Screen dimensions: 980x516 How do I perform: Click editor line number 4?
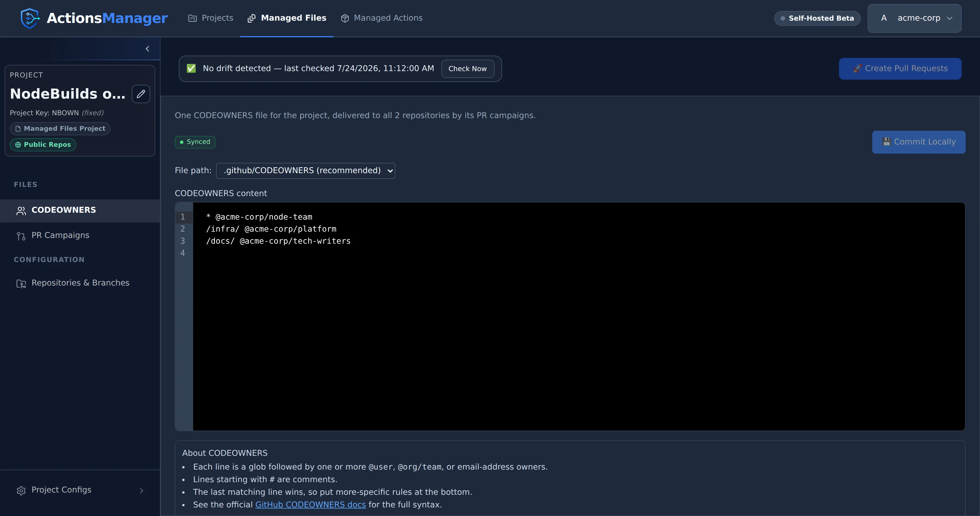[x=183, y=253]
